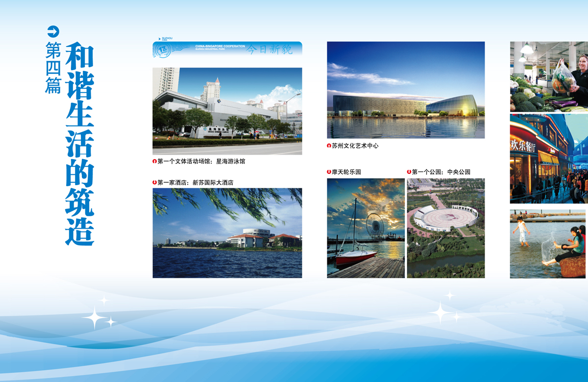Click the 今日新貌 text in the banner
This screenshot has width=588, height=382.
[269, 50]
